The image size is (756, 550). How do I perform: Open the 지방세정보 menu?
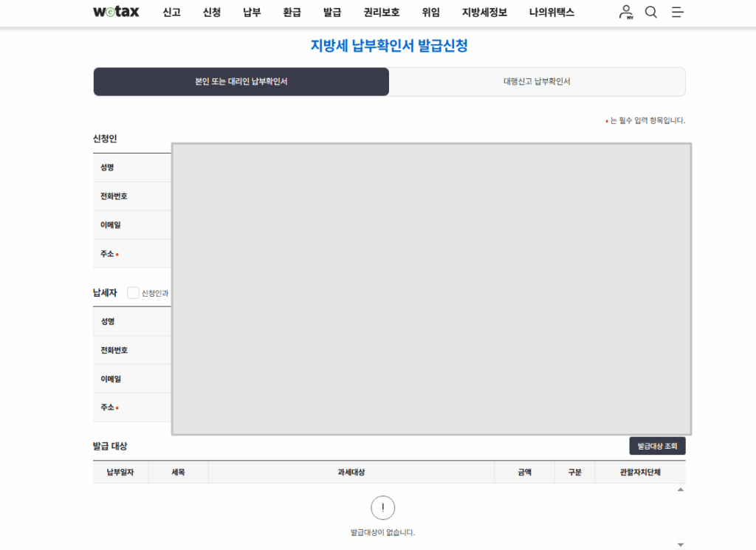(x=484, y=13)
